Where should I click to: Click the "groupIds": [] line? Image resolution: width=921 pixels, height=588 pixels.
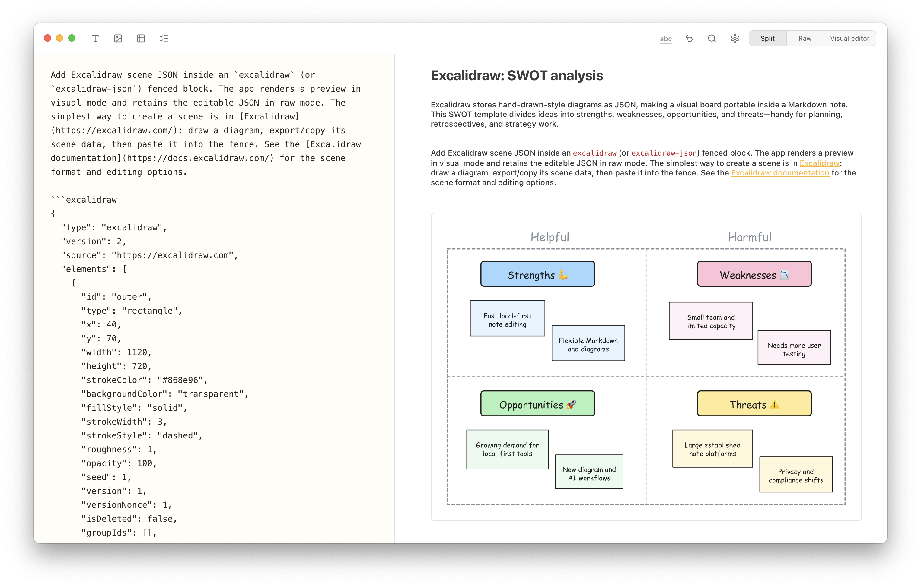(x=119, y=533)
